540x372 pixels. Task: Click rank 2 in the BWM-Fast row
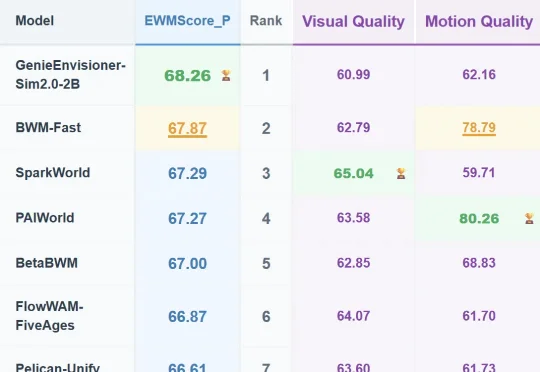tap(266, 128)
